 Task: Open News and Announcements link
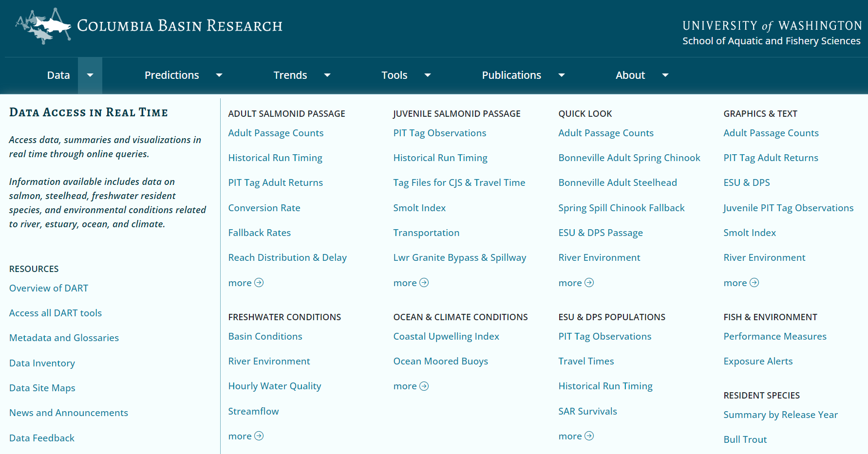point(69,413)
